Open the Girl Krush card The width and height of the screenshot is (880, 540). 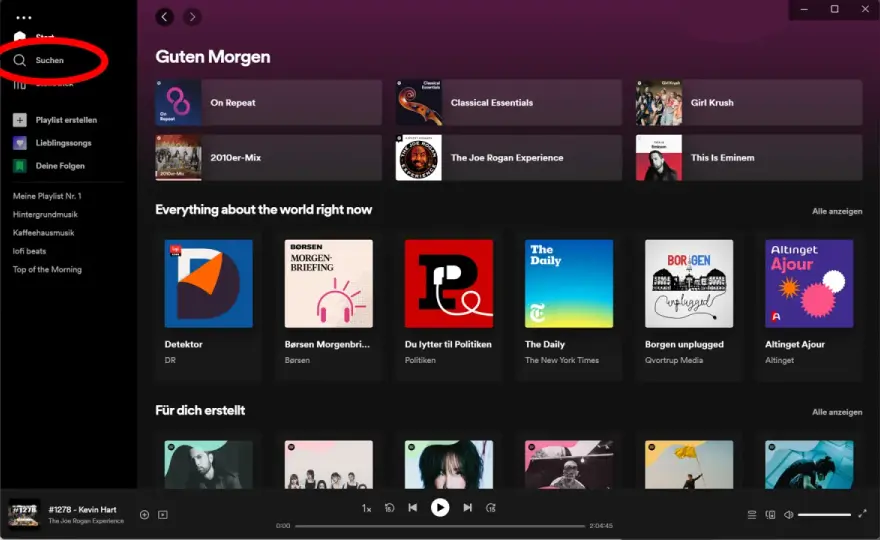click(x=749, y=103)
